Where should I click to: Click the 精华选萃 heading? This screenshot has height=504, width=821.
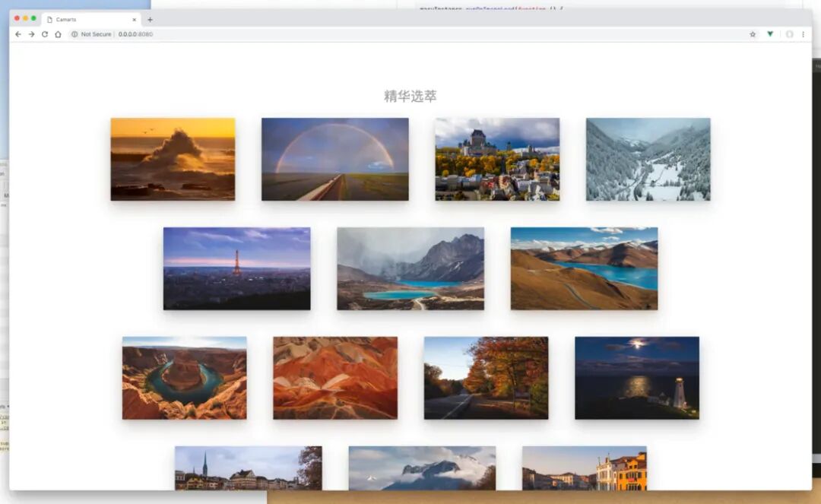click(x=410, y=96)
